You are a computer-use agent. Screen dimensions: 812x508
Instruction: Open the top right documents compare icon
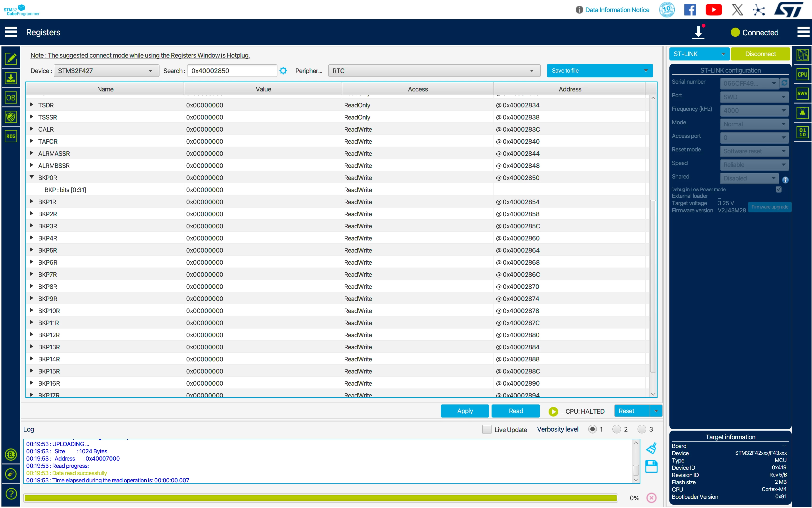tap(802, 55)
